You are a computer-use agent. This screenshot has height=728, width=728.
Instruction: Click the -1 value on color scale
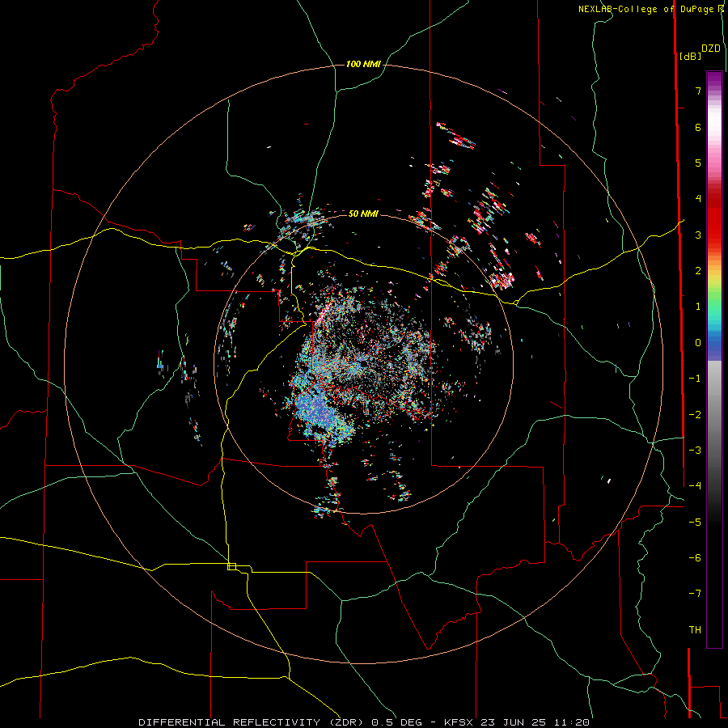tap(695, 379)
